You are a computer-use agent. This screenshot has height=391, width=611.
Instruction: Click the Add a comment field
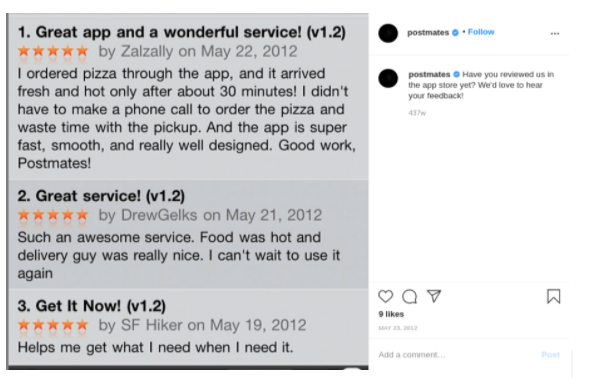456,355
